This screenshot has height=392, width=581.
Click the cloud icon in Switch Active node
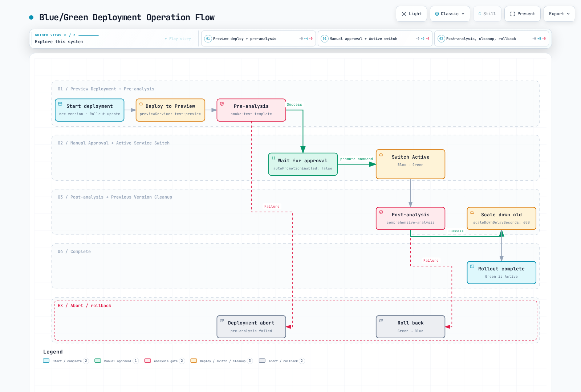point(381,155)
